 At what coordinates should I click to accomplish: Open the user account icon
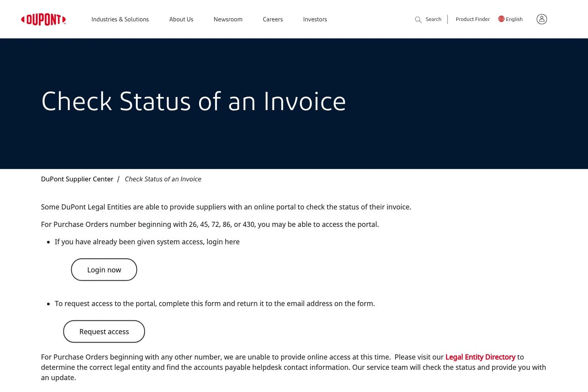(x=542, y=19)
